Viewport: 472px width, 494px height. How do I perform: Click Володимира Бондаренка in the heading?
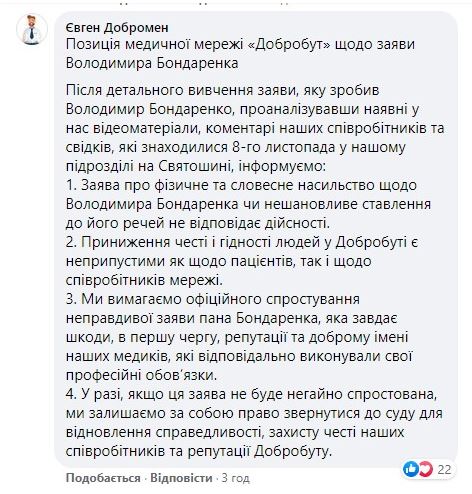[152, 63]
